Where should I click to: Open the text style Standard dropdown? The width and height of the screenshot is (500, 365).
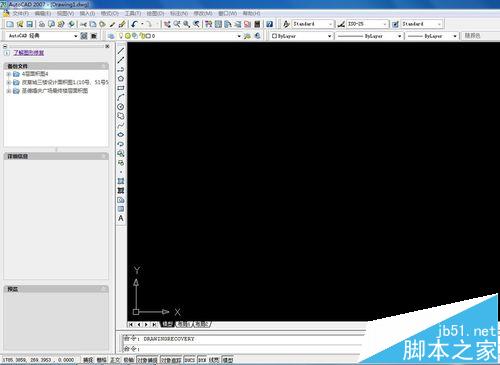click(x=330, y=24)
